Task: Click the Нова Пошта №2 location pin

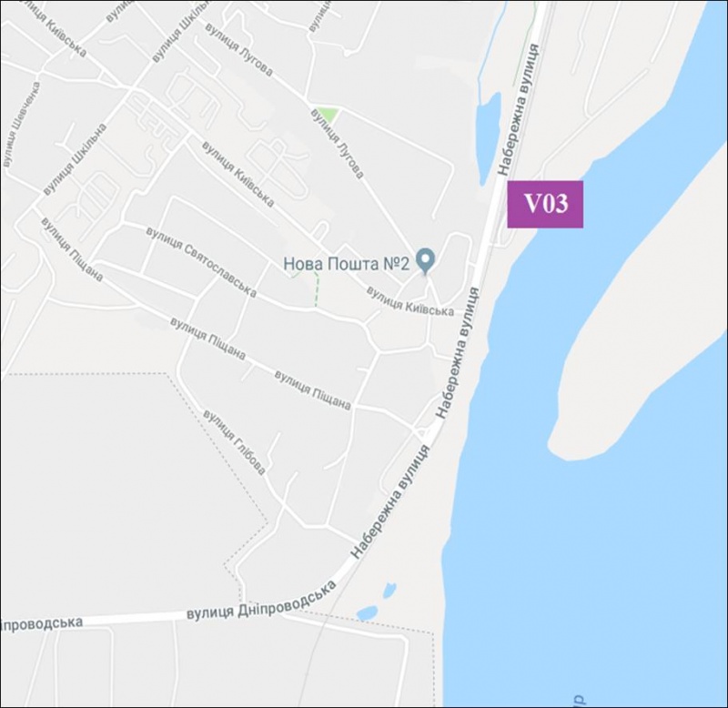Action: (x=425, y=261)
